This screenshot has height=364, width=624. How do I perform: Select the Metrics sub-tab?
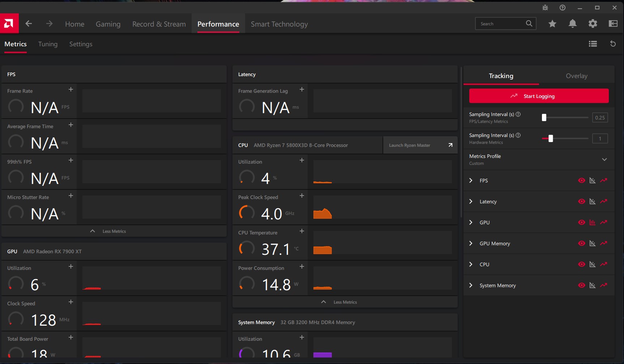[x=16, y=44]
